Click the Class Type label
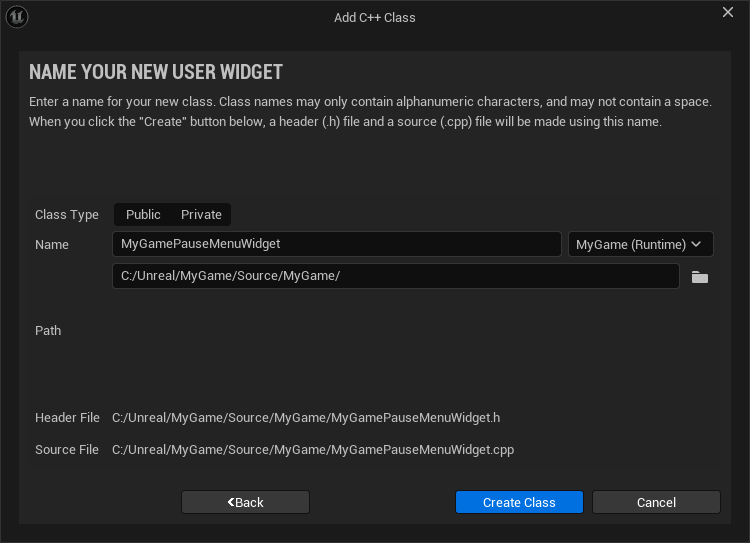 tap(67, 215)
